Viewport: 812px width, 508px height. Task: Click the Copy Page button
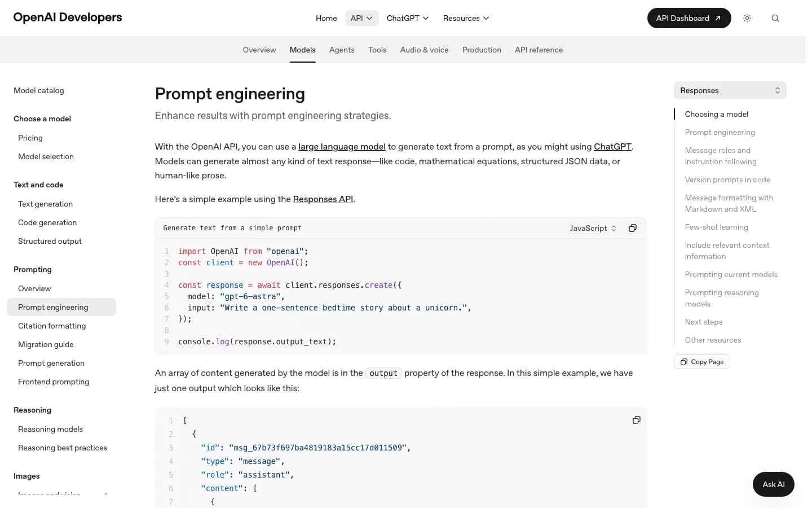click(x=702, y=362)
